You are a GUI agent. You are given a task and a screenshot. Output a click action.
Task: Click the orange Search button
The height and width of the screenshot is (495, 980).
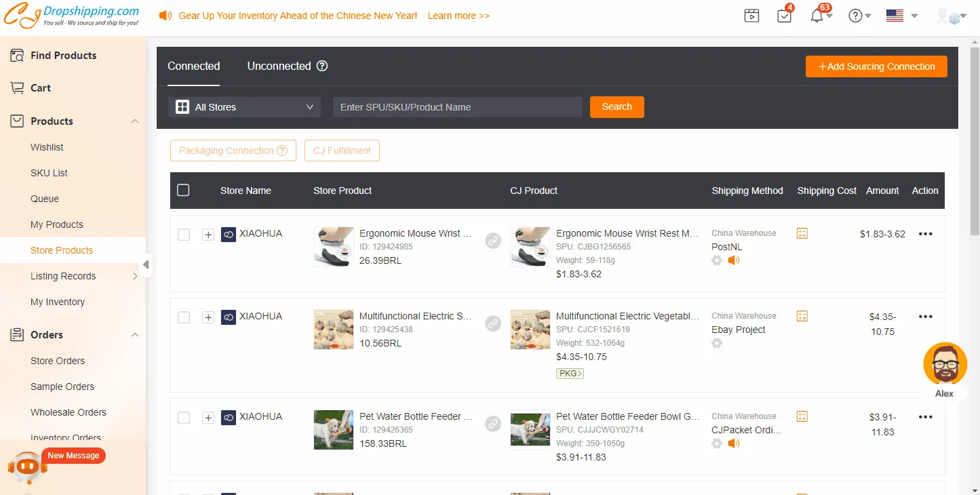pyautogui.click(x=616, y=107)
